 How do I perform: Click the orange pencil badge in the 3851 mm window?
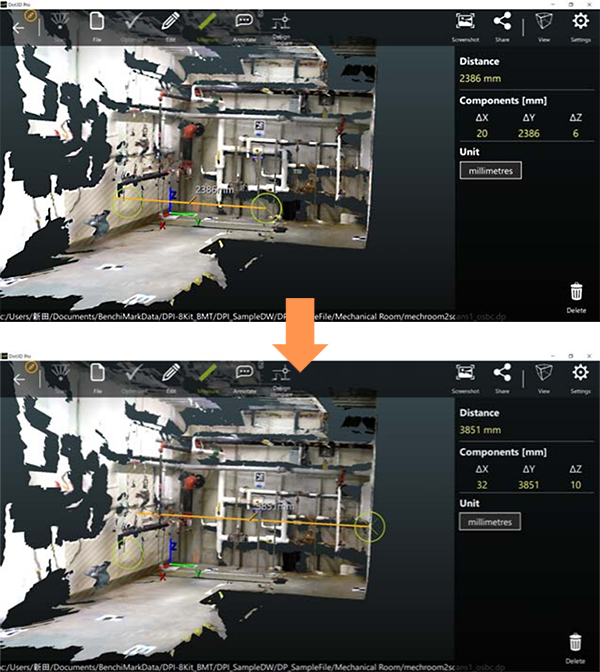click(x=31, y=367)
